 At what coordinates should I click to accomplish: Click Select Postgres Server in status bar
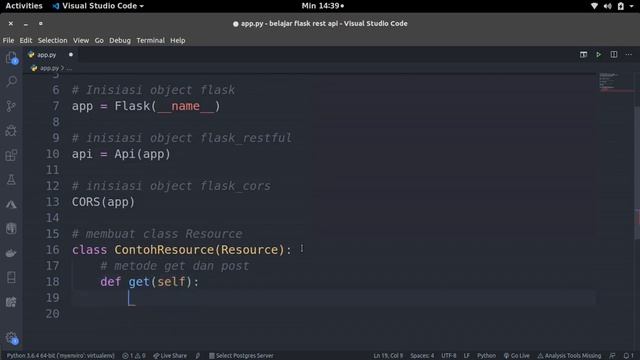click(x=241, y=356)
